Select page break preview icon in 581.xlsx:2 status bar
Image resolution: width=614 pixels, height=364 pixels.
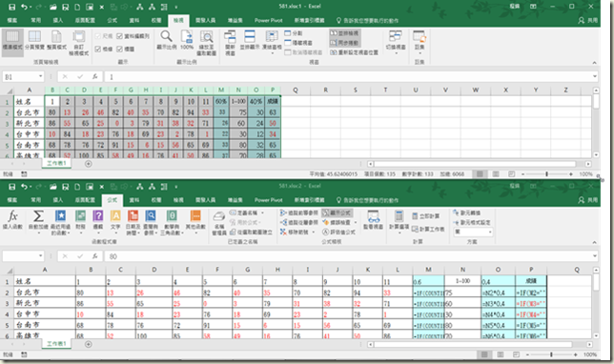pyautogui.click(x=516, y=354)
